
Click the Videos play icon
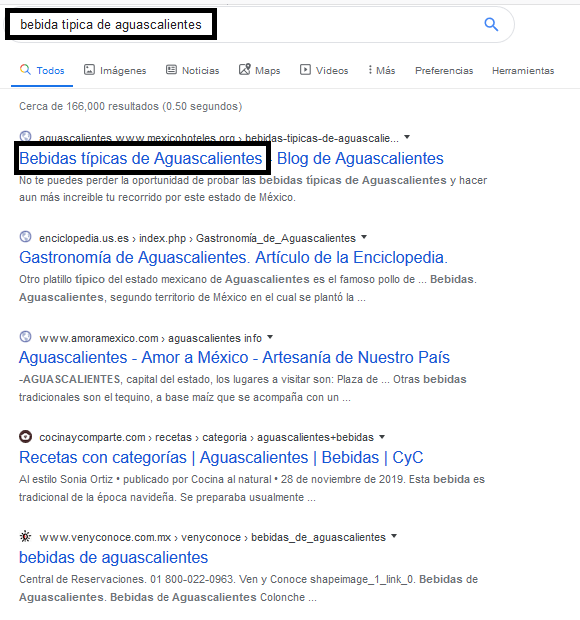pyautogui.click(x=305, y=70)
